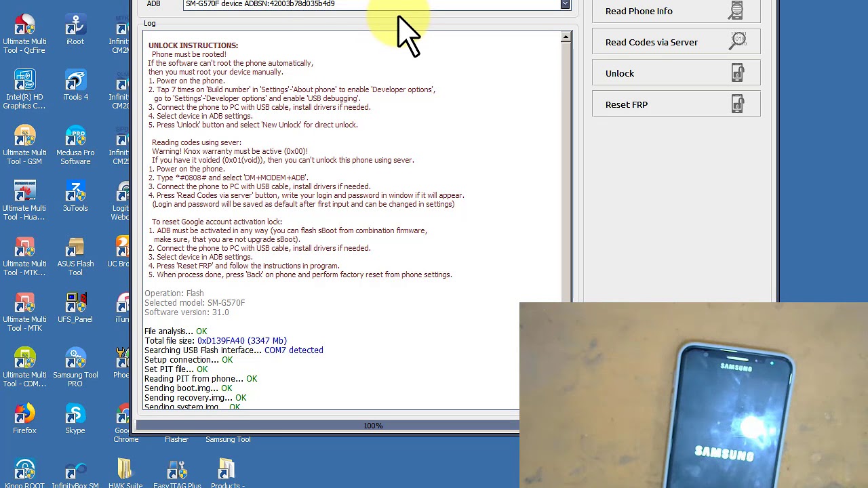This screenshot has height=488, width=868.
Task: Open Medusa Pro Software shortcut
Action: point(75,145)
